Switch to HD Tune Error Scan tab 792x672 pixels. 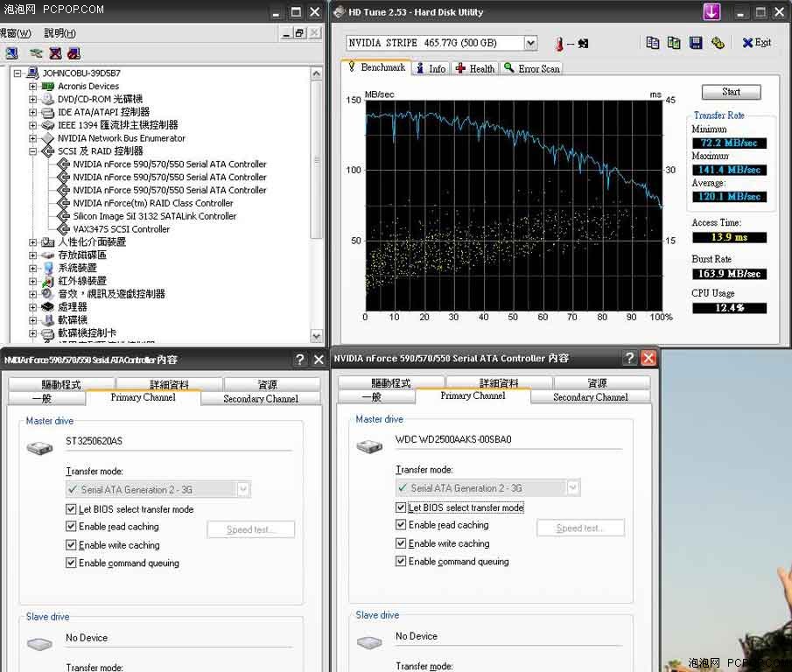click(x=531, y=68)
